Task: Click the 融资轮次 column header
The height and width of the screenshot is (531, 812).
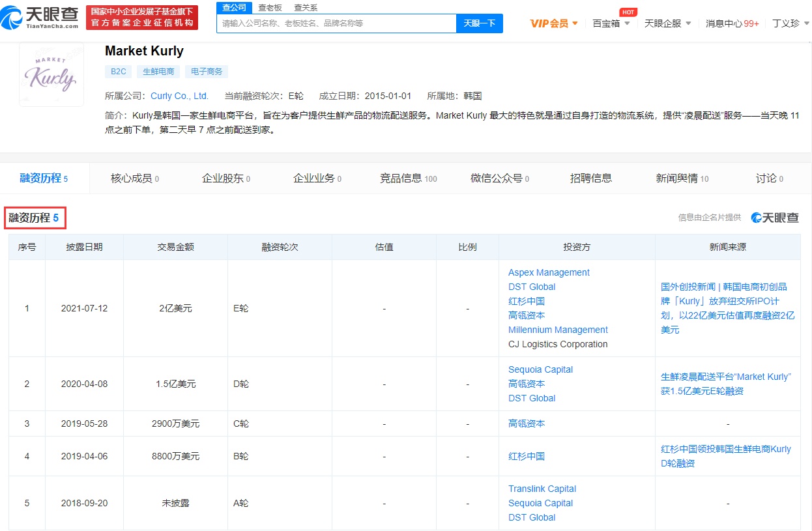Action: point(280,247)
